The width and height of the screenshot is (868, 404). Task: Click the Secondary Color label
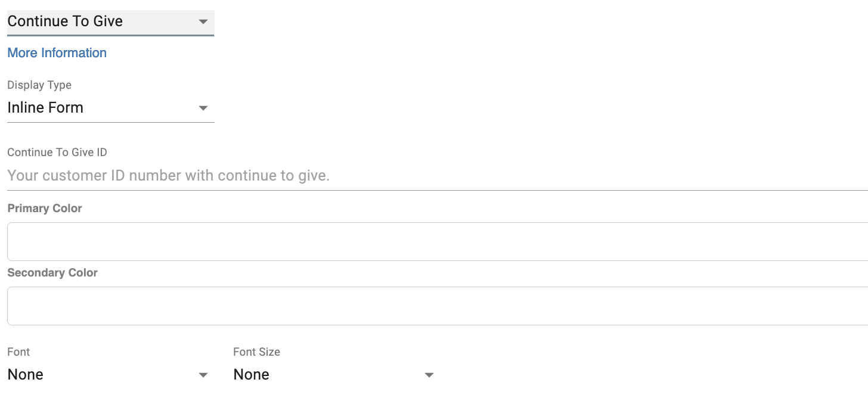(x=52, y=273)
